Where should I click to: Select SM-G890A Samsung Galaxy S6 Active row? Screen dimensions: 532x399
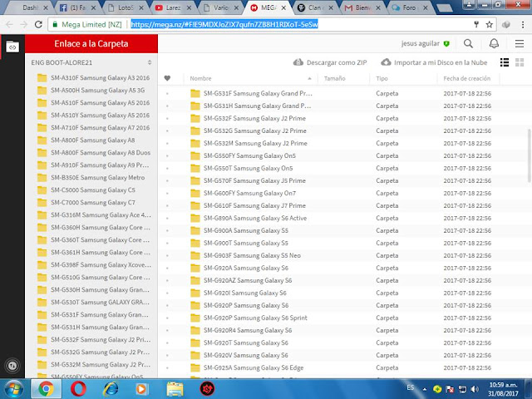tap(342, 218)
